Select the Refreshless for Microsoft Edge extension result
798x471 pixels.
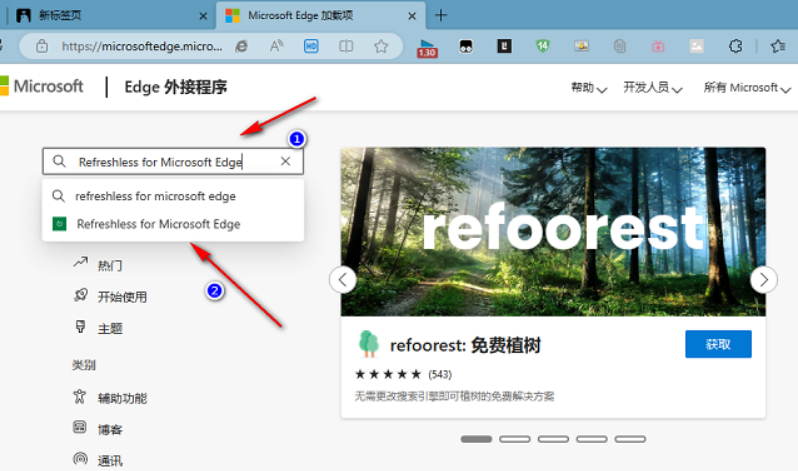pos(173,224)
